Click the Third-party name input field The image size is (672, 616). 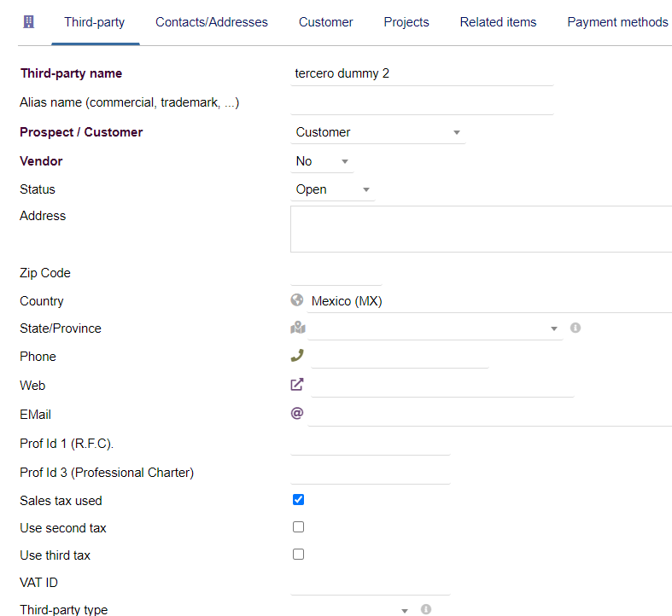click(x=422, y=73)
